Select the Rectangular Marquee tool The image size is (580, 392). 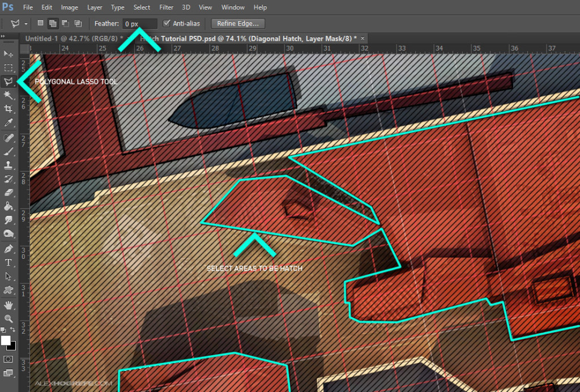pos(8,67)
